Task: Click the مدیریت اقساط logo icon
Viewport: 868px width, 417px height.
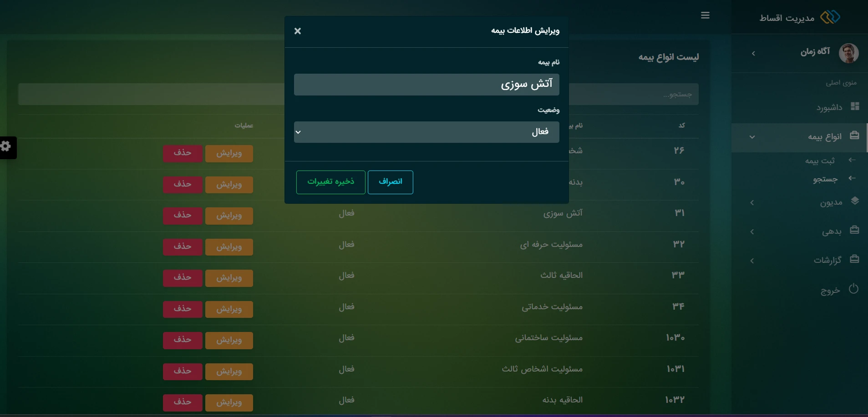Action: point(830,17)
